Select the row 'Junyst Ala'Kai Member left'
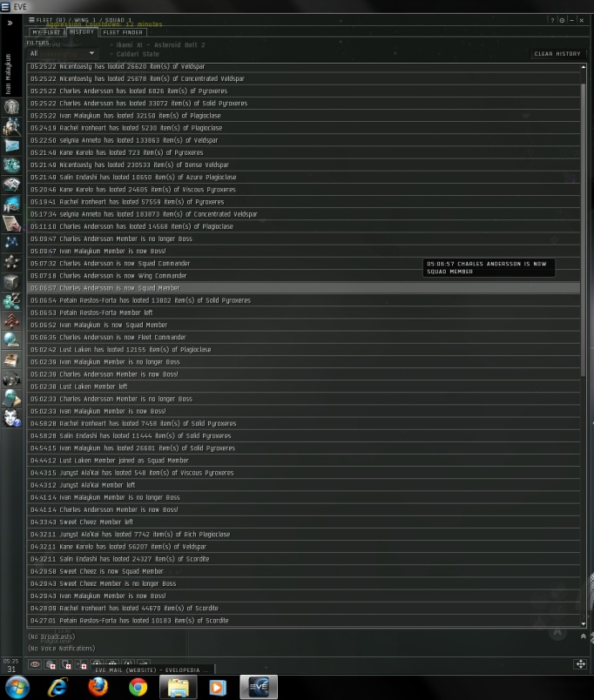 (303, 485)
